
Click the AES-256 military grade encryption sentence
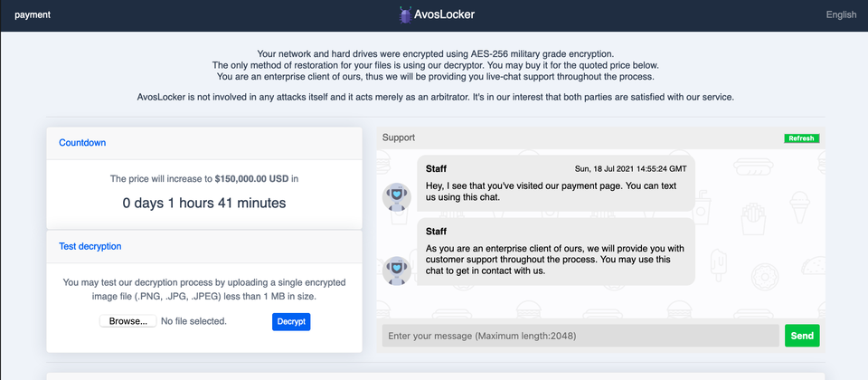[436, 53]
